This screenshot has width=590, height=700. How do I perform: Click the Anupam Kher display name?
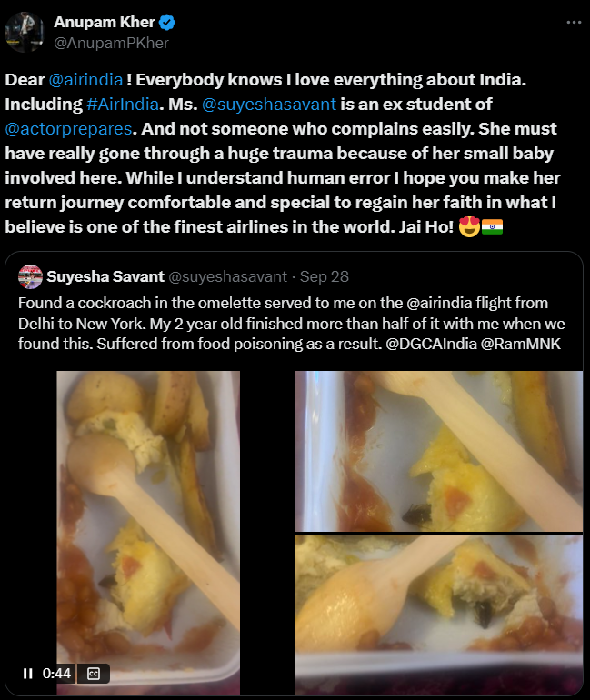pos(104,22)
